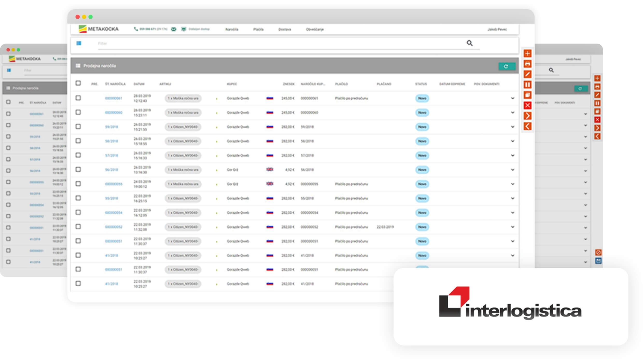Click the orange print icon in front window
This screenshot has height=360, width=644.
[527, 64]
